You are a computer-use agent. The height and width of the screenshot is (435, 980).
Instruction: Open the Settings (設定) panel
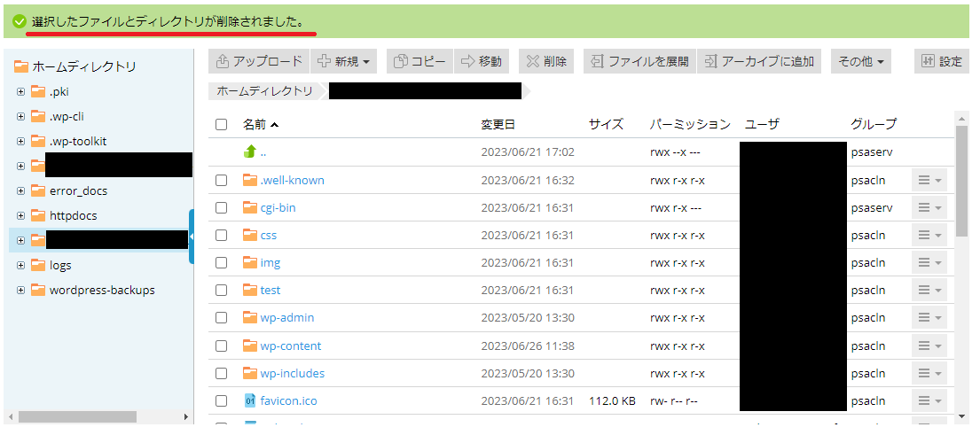click(941, 61)
